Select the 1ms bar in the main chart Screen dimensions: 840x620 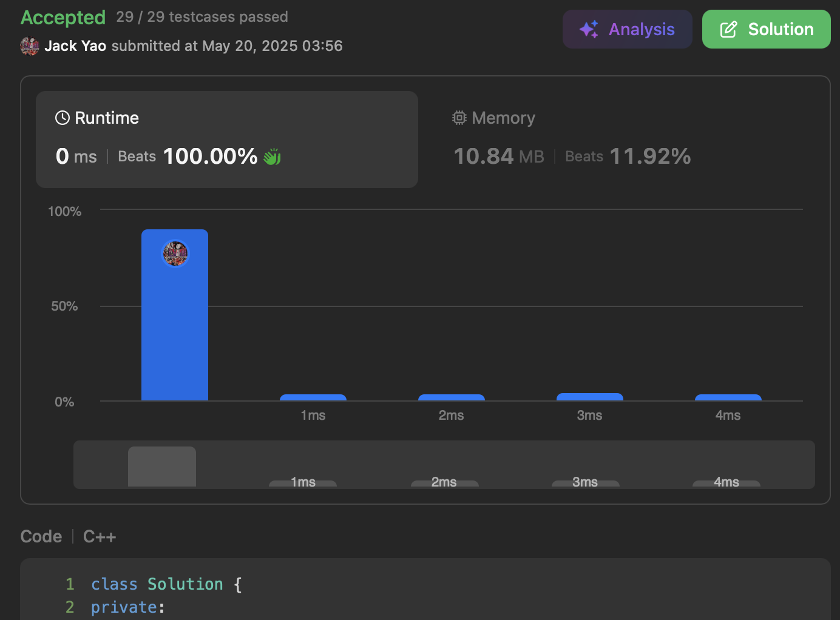[313, 397]
